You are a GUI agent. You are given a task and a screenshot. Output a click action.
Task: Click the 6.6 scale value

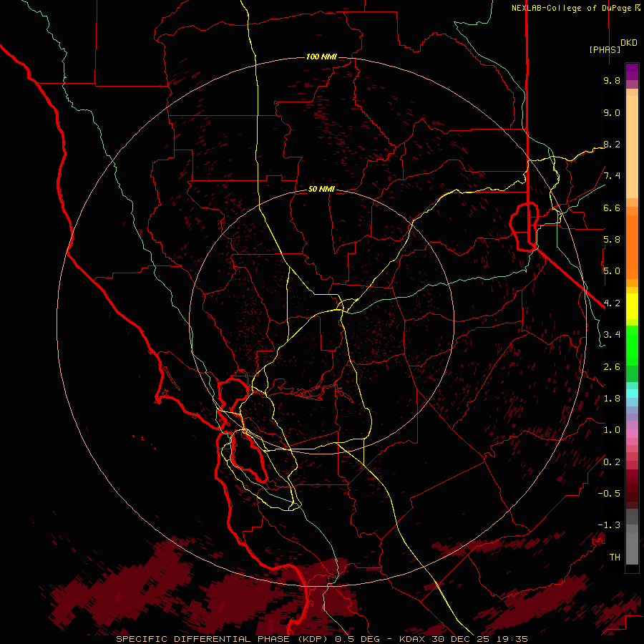(612, 208)
